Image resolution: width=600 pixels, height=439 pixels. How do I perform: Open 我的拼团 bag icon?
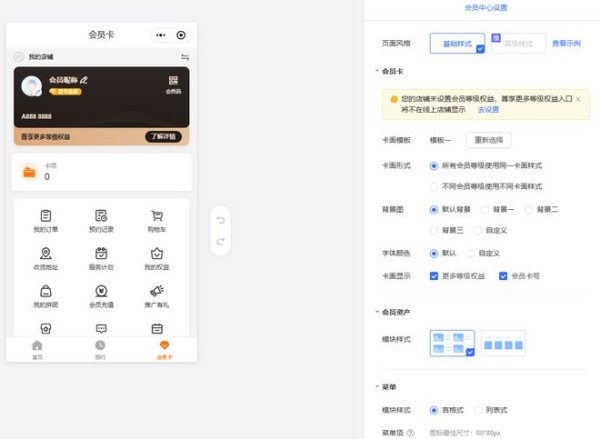point(46,291)
